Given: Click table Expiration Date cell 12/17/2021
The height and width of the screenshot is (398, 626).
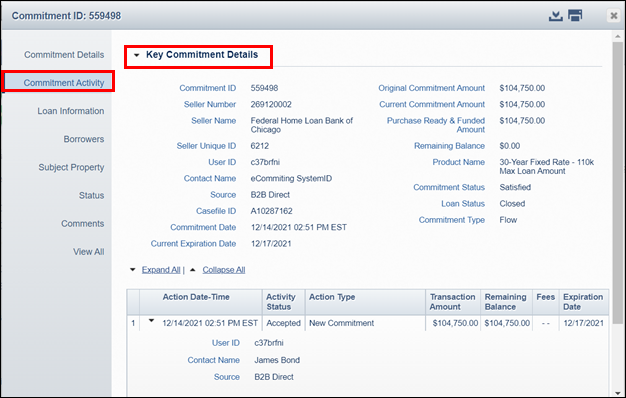Looking at the screenshot, I should (583, 323).
